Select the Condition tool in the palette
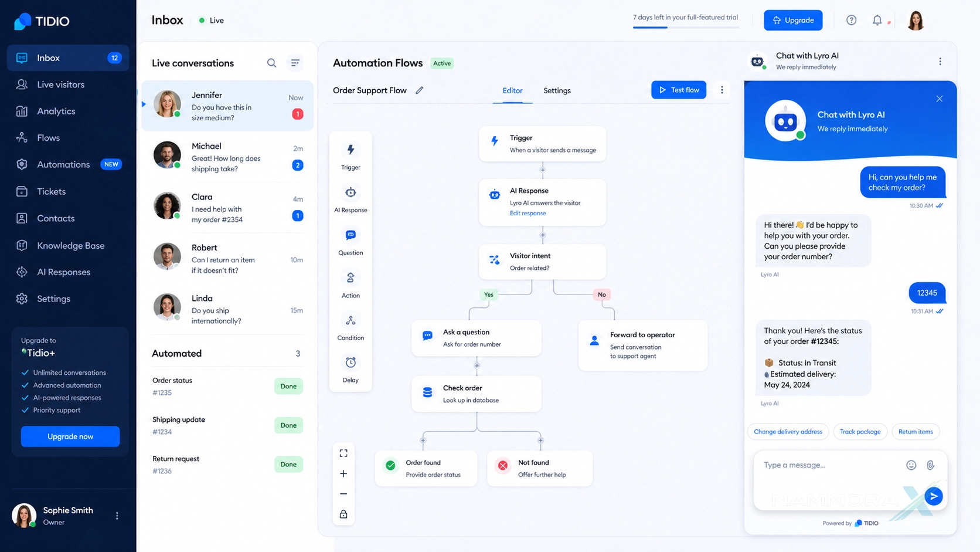The width and height of the screenshot is (980, 552). 351,327
